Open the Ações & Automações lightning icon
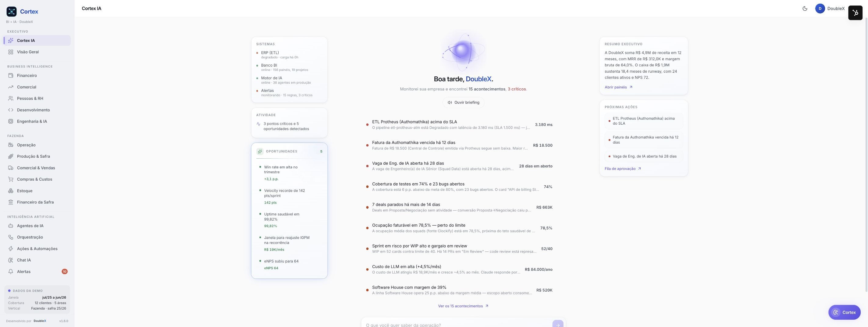The image size is (868, 327). (11, 249)
